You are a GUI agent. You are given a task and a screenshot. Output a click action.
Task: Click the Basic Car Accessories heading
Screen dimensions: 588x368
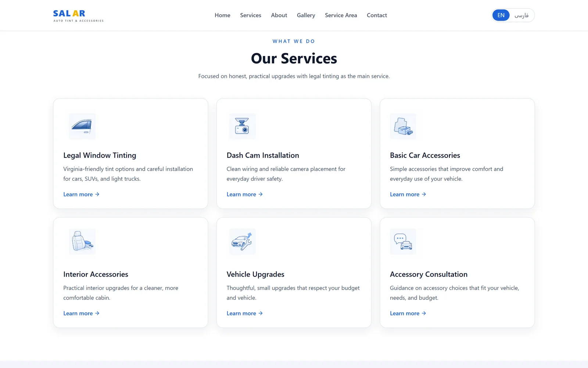(x=425, y=155)
